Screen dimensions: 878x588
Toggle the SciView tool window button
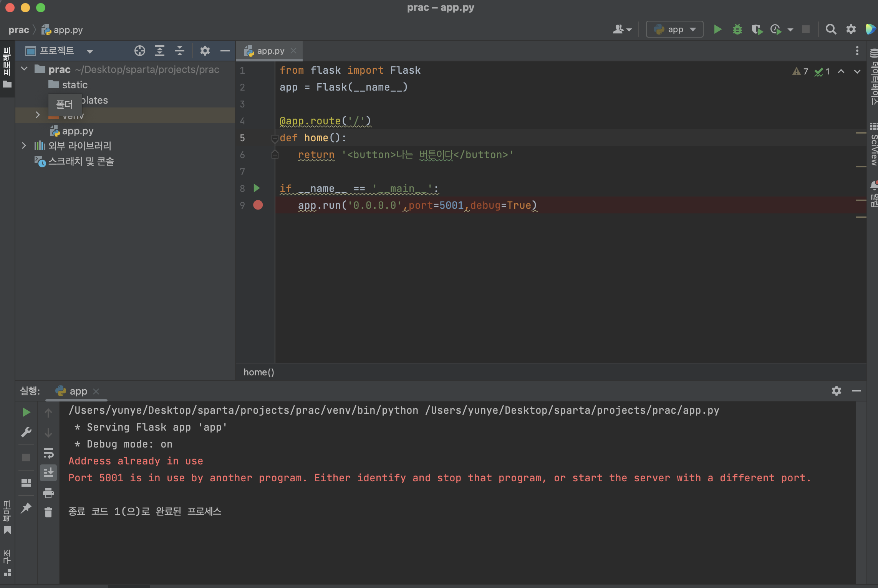point(874,144)
